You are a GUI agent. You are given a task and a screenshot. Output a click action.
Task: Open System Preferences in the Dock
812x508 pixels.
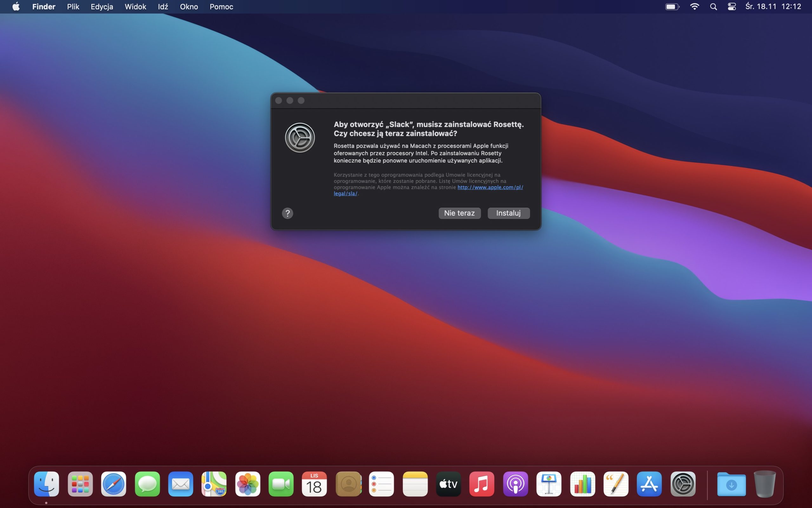coord(683,484)
